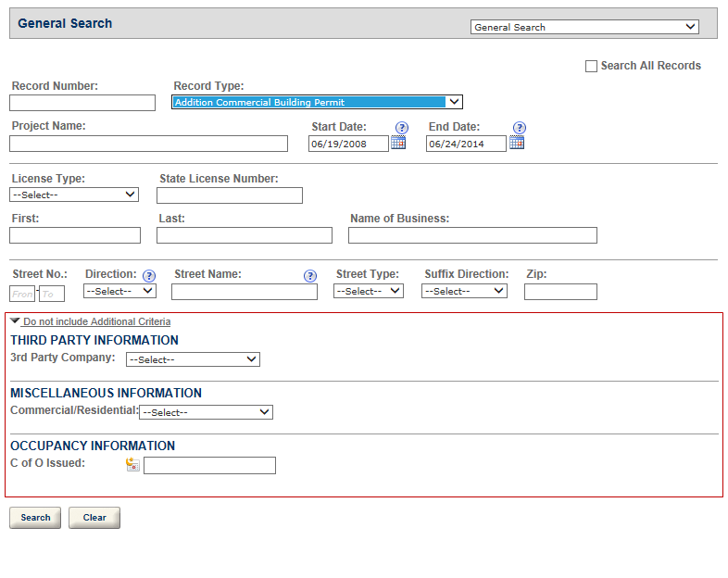Image resolution: width=728 pixels, height=578 pixels.
Task: Click the Project Name text field
Action: point(148,144)
